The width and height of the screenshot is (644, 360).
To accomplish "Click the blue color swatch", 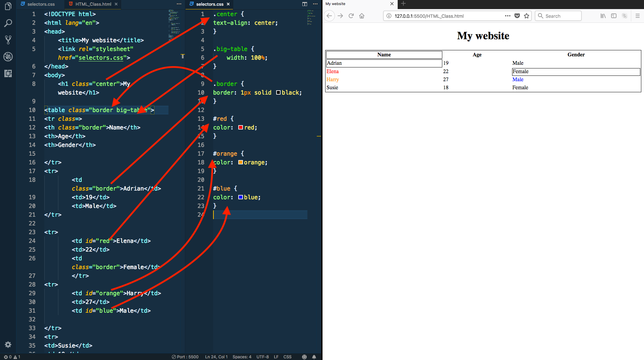I will 241,197.
